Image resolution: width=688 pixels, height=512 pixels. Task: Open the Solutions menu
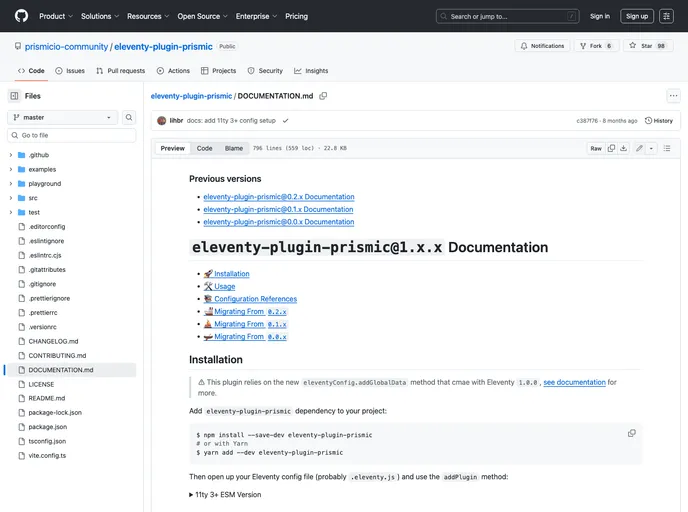[x=100, y=16]
